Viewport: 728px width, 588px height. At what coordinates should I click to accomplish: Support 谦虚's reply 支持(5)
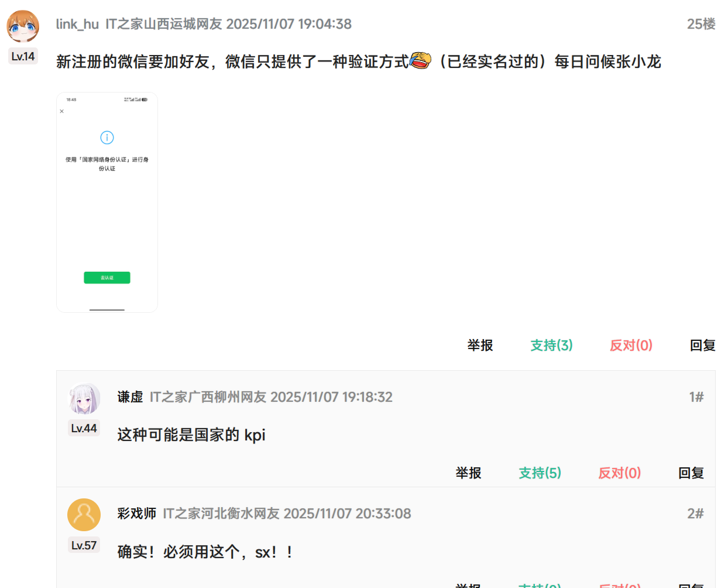540,473
